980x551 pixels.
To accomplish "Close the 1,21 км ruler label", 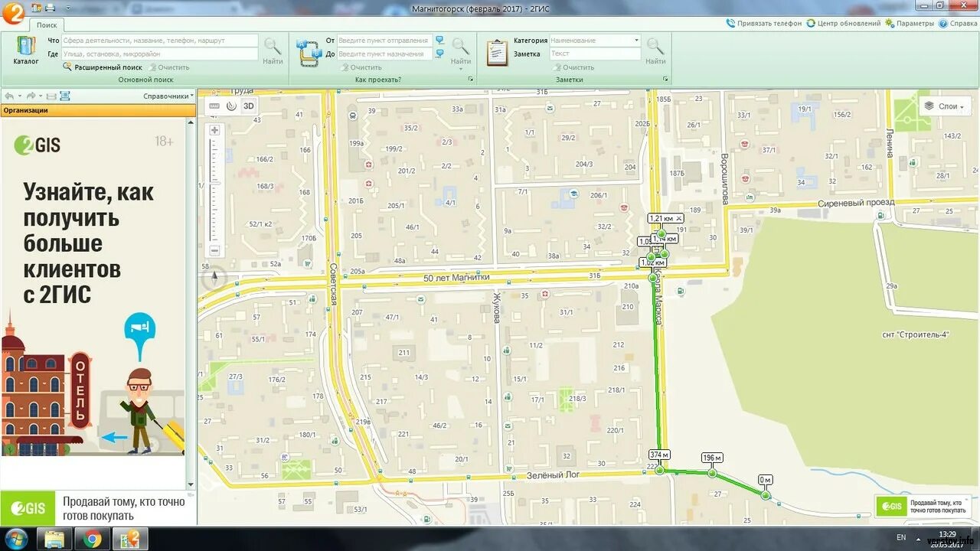I will click(678, 219).
